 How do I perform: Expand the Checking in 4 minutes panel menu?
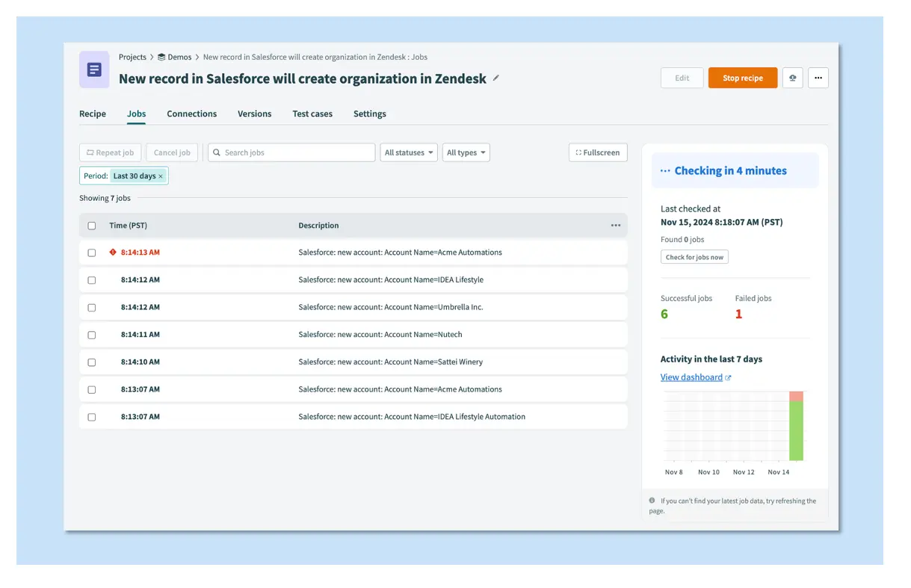(x=664, y=170)
